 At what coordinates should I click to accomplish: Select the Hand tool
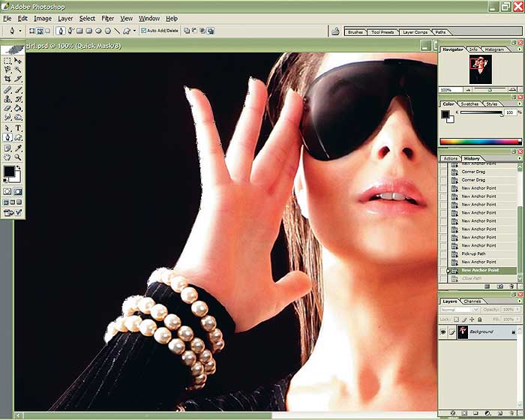7,157
